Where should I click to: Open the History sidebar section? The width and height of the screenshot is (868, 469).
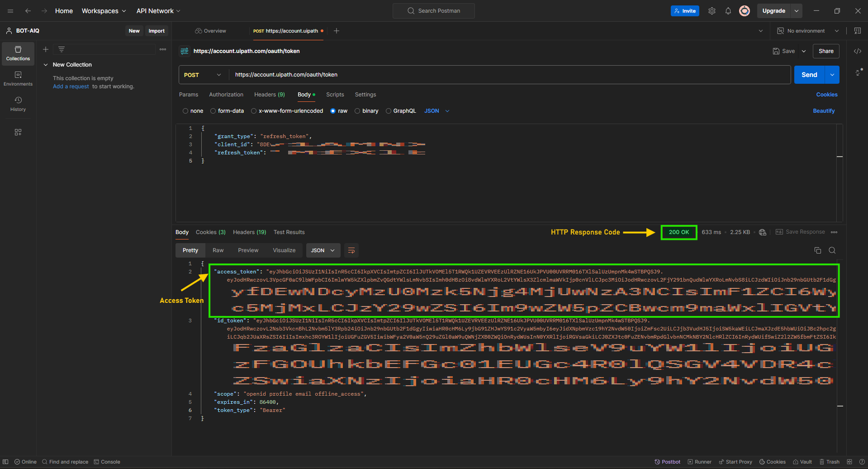pyautogui.click(x=18, y=104)
